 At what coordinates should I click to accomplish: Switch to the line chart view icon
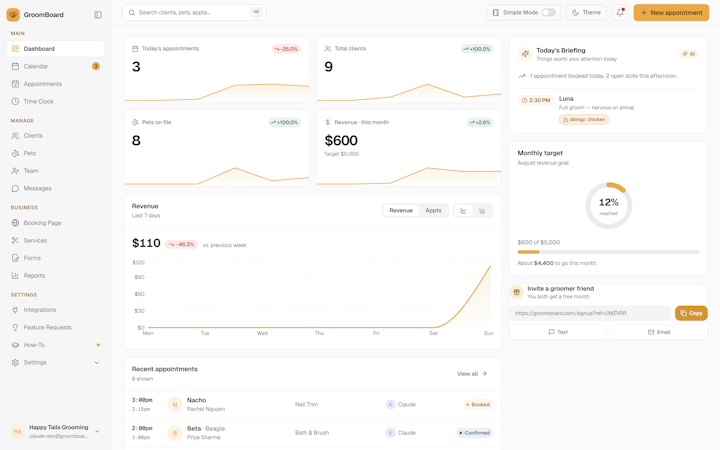pyautogui.click(x=463, y=211)
